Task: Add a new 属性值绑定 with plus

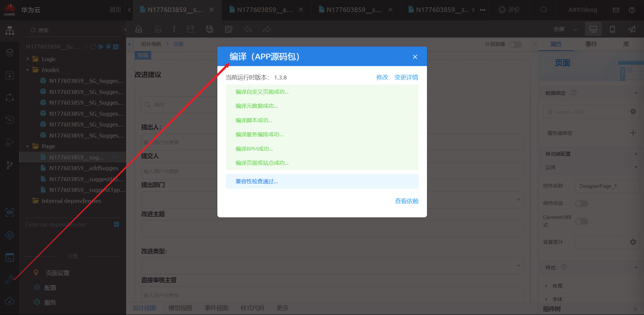Action: pos(633,133)
